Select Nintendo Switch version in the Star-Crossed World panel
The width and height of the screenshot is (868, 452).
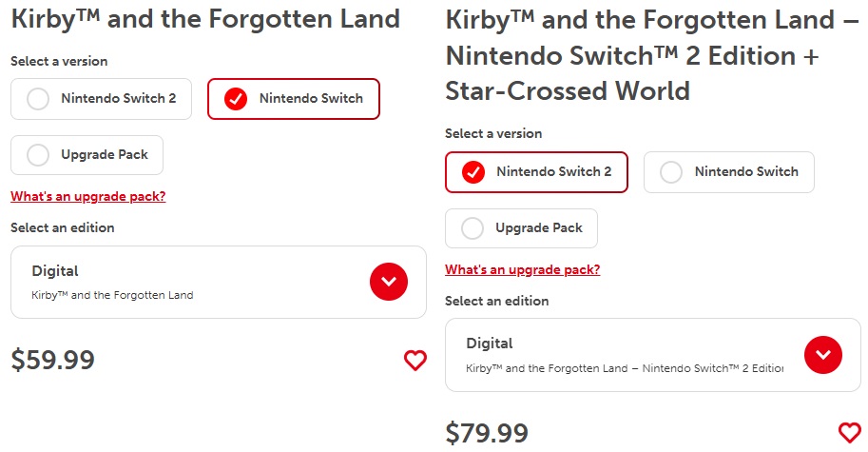tap(729, 172)
